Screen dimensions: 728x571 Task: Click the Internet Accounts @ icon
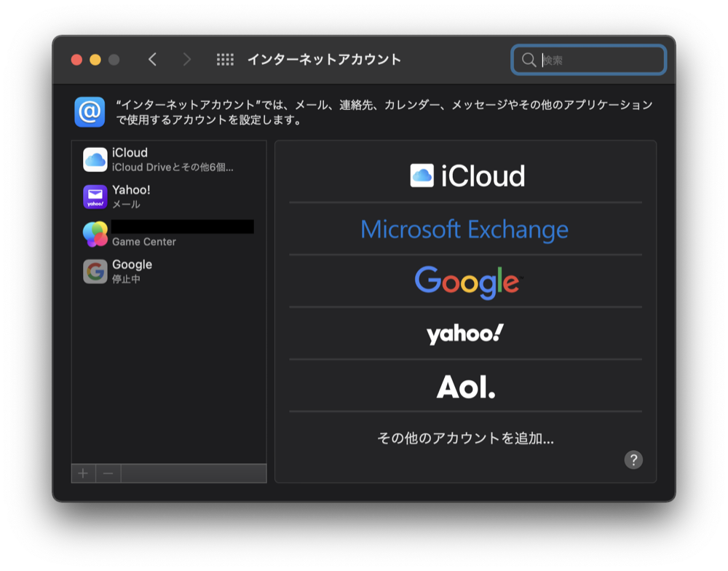point(90,112)
